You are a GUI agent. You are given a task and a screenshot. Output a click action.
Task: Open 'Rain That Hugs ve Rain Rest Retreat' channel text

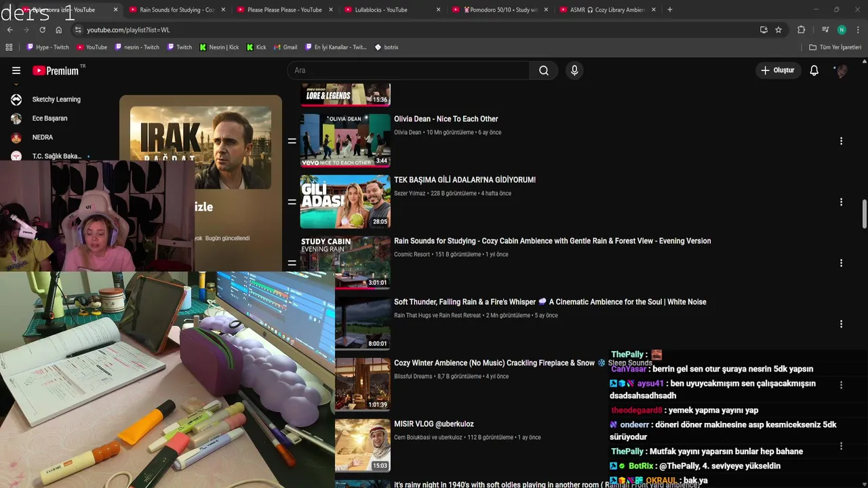pyautogui.click(x=437, y=315)
